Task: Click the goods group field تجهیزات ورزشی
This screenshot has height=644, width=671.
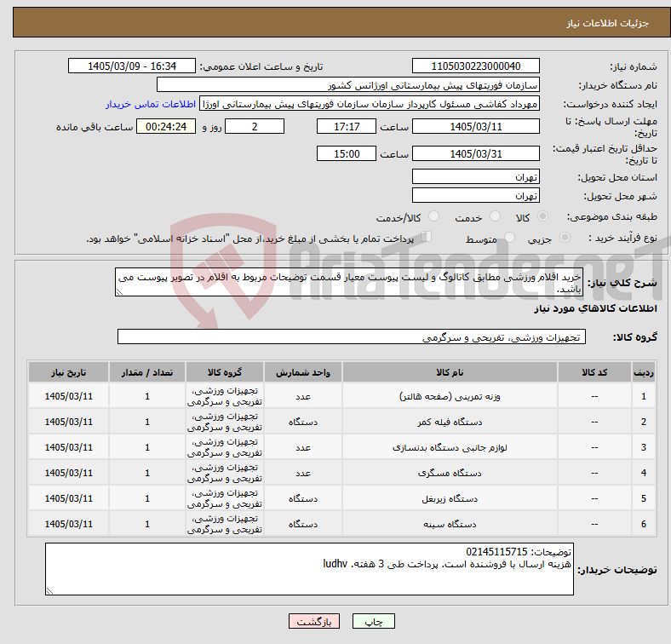Action: 352,337
